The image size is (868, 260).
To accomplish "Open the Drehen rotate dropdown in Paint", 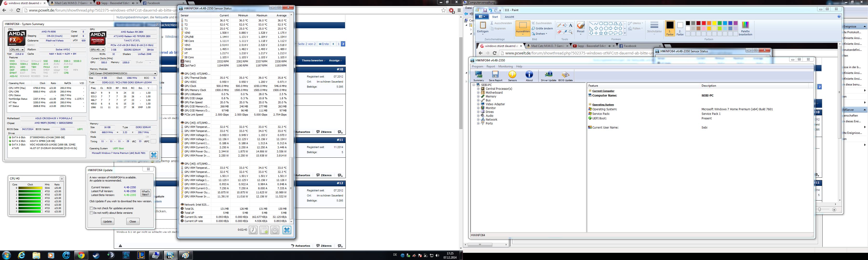I will tap(539, 34).
